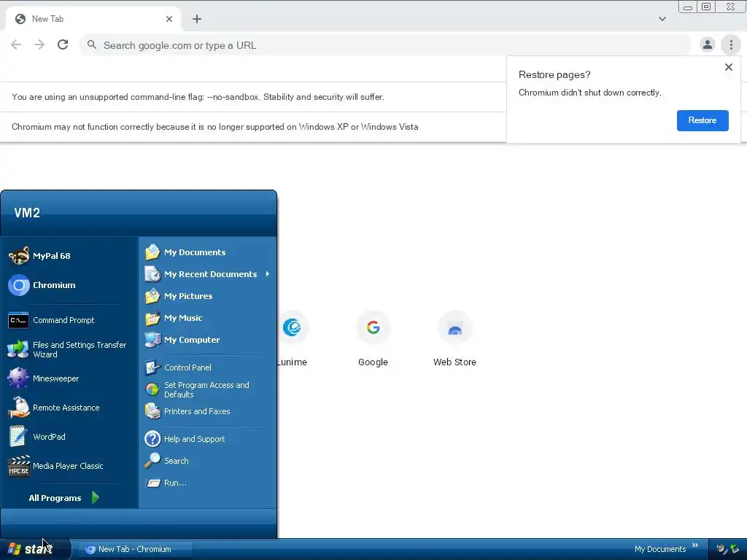Open My Documents folder icon in Start menu

tap(152, 252)
